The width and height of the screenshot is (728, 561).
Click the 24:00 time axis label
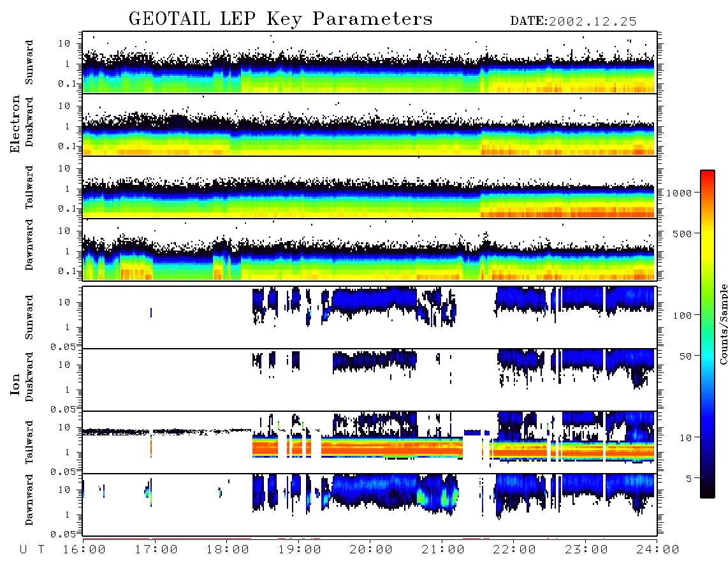click(658, 550)
